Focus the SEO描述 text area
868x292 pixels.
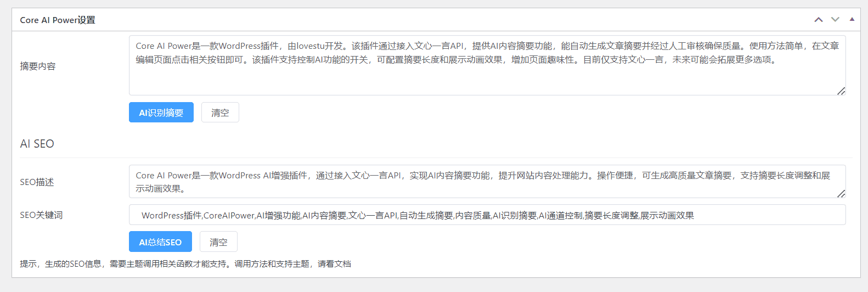[x=487, y=182]
